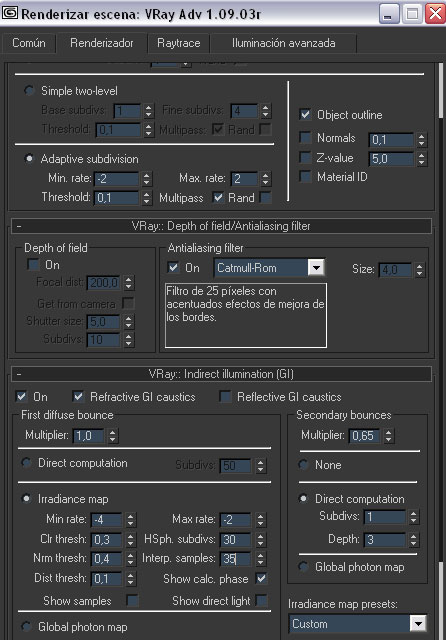Select Irradiance map radio button
446x640 pixels.
[x=27, y=499]
